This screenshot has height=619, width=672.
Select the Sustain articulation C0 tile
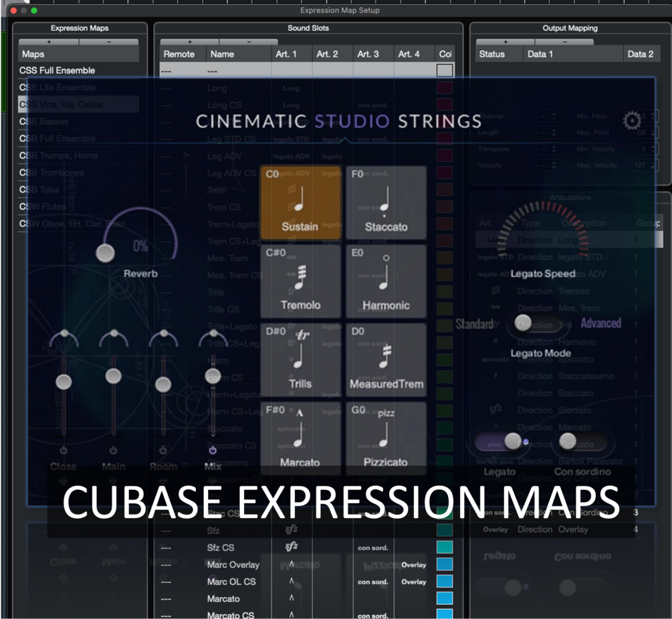tap(300, 202)
